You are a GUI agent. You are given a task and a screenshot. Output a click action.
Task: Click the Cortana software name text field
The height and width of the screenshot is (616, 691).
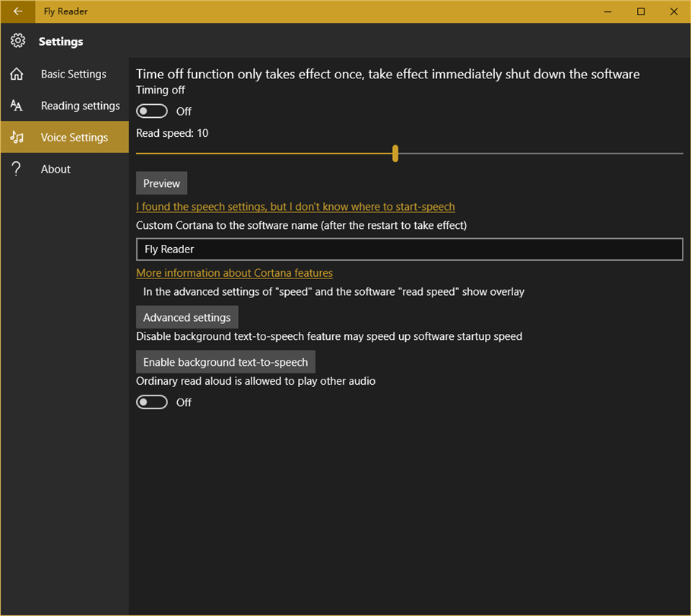(409, 249)
